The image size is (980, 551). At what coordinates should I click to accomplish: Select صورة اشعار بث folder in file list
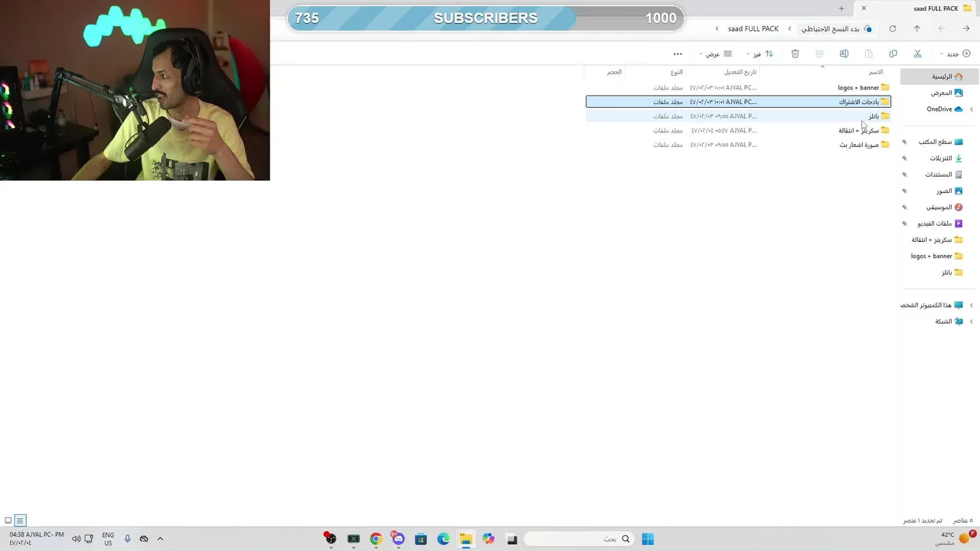pyautogui.click(x=738, y=145)
